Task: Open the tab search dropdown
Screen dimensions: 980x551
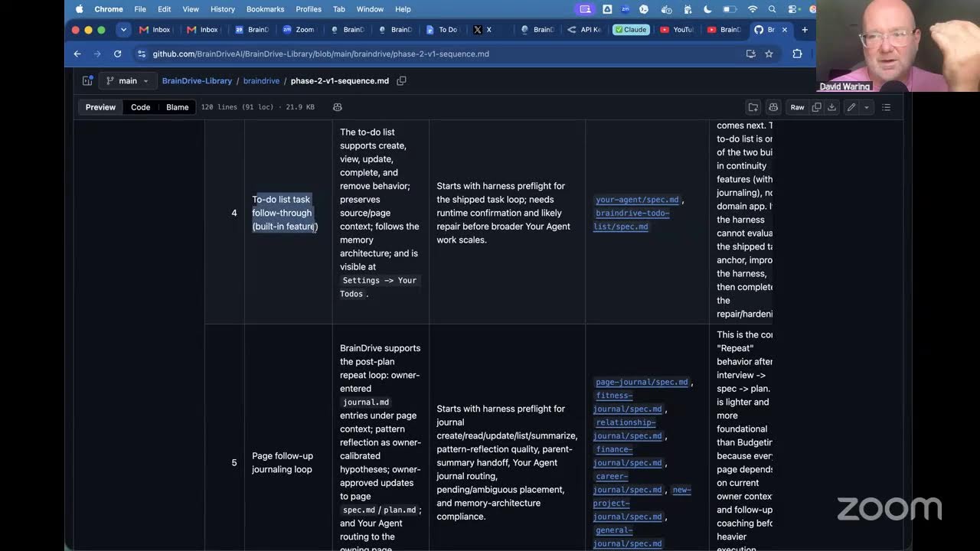Action: pos(123,30)
